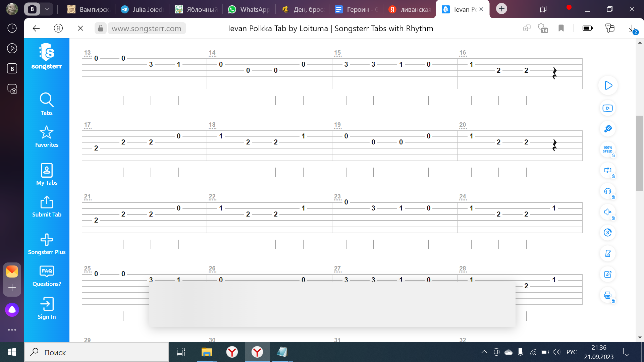This screenshot has width=644, height=362.
Task: Click the tab group counter 8
Action: pyautogui.click(x=32, y=9)
